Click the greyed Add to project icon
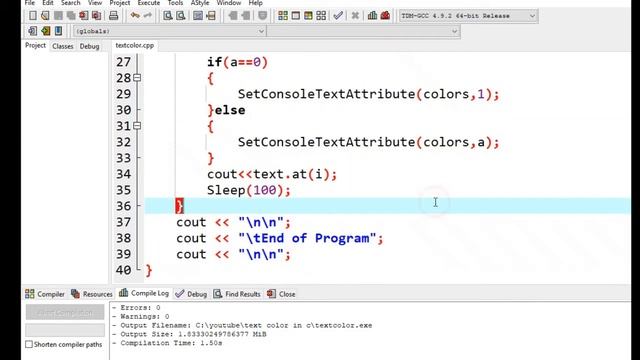 pos(233,16)
